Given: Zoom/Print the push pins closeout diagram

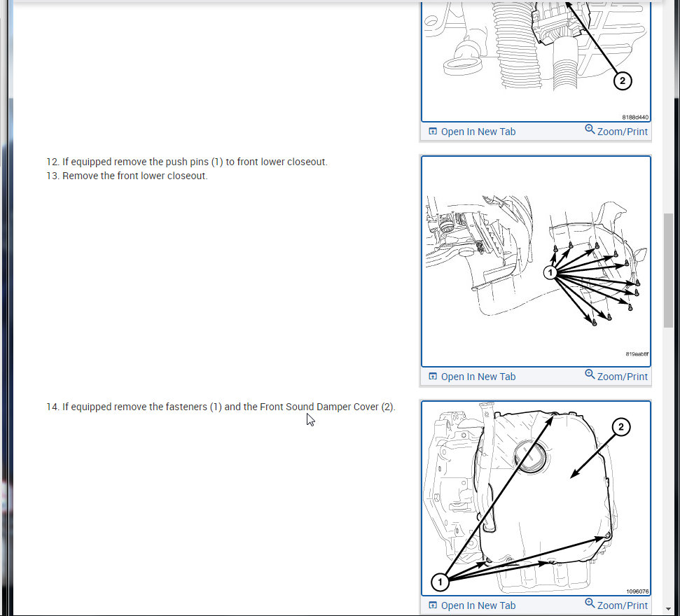Looking at the screenshot, I should click(x=616, y=376).
